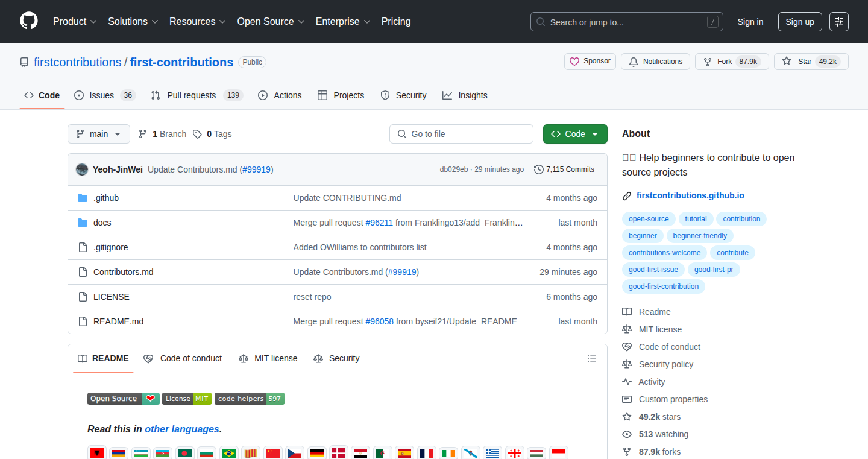Open the Bulgarian flag translation
The height and width of the screenshot is (459, 868).
tap(207, 453)
